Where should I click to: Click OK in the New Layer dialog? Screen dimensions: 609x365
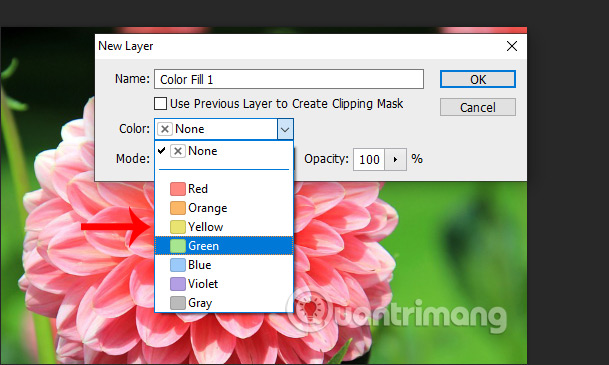[x=478, y=79]
